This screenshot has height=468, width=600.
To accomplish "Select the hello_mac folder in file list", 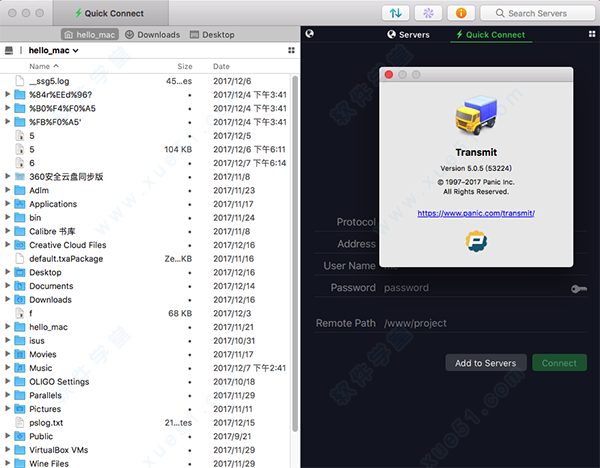I will [x=145, y=327].
